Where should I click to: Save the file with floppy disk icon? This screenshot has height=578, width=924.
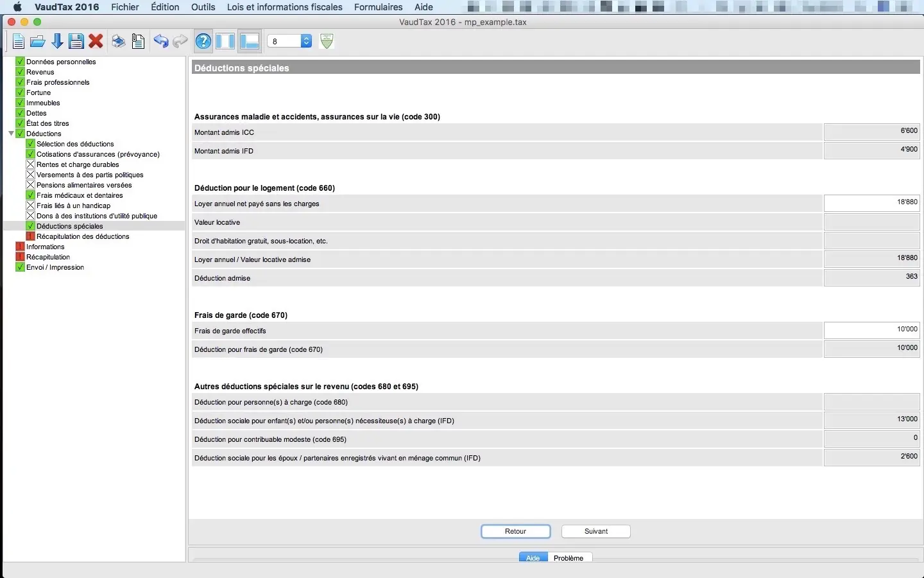(76, 42)
